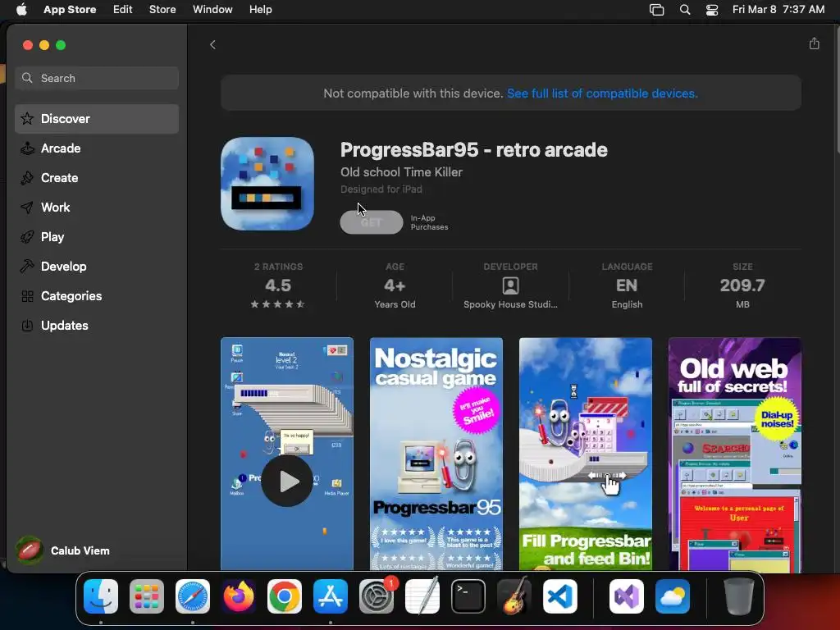Open the Store menu

pyautogui.click(x=162, y=10)
